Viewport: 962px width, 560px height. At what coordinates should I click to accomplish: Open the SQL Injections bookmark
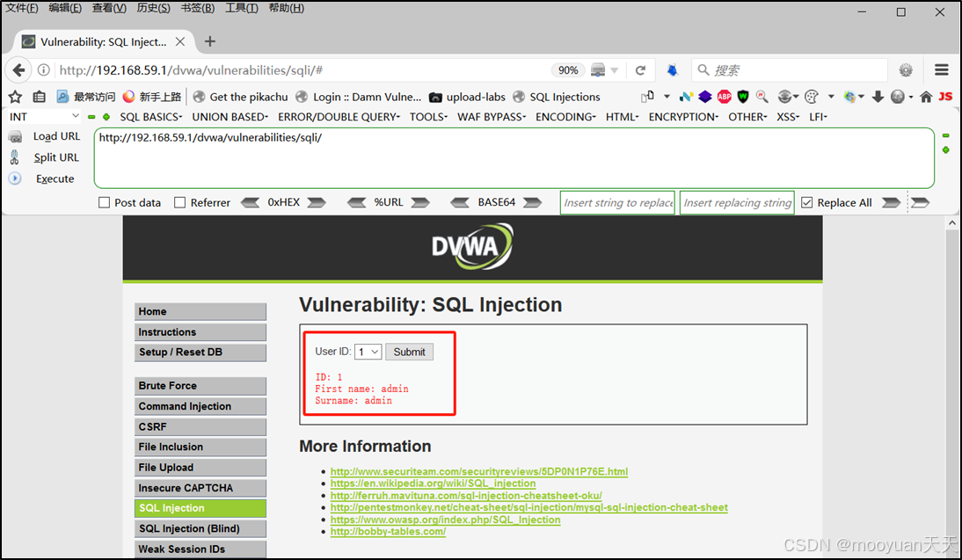tap(557, 97)
